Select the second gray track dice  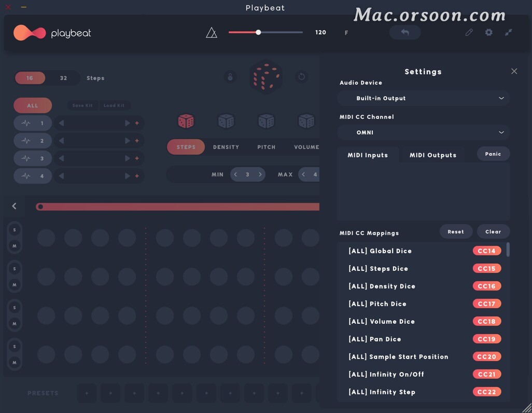click(226, 121)
